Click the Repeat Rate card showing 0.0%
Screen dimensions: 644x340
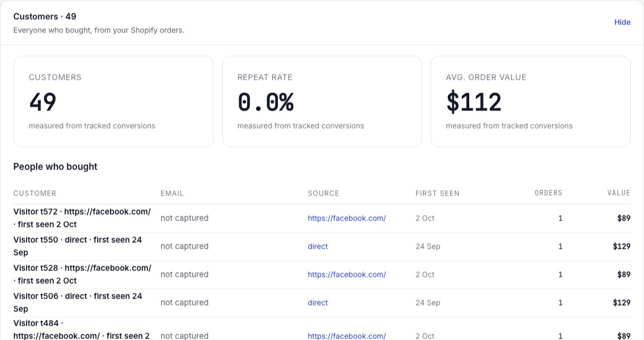[322, 101]
